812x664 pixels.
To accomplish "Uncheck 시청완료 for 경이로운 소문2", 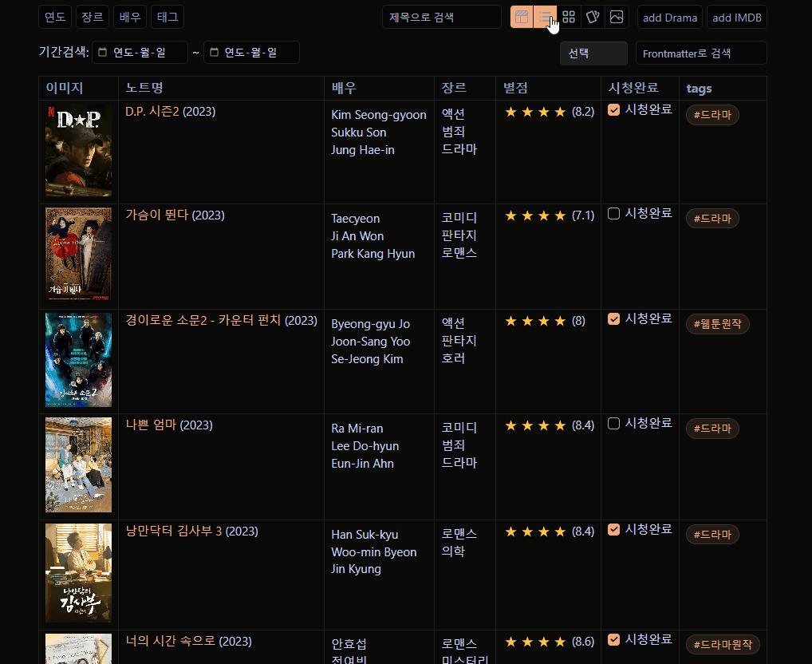I will pyautogui.click(x=613, y=319).
